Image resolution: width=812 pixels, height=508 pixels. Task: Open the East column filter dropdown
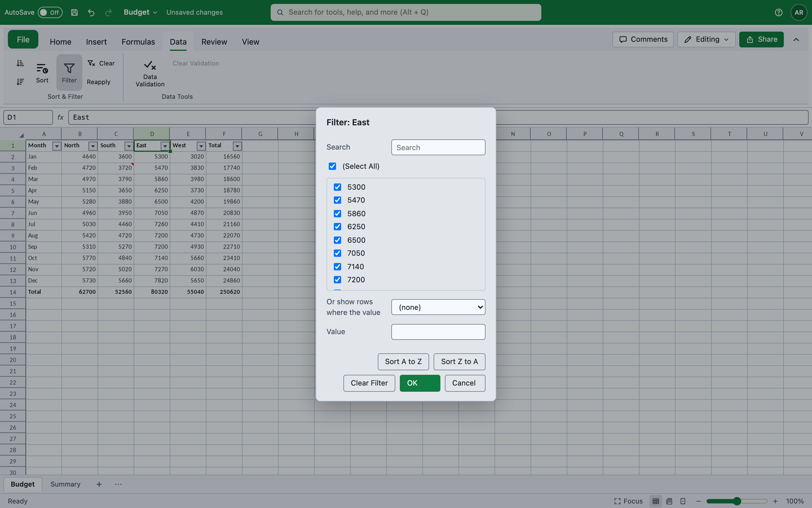pyautogui.click(x=165, y=146)
